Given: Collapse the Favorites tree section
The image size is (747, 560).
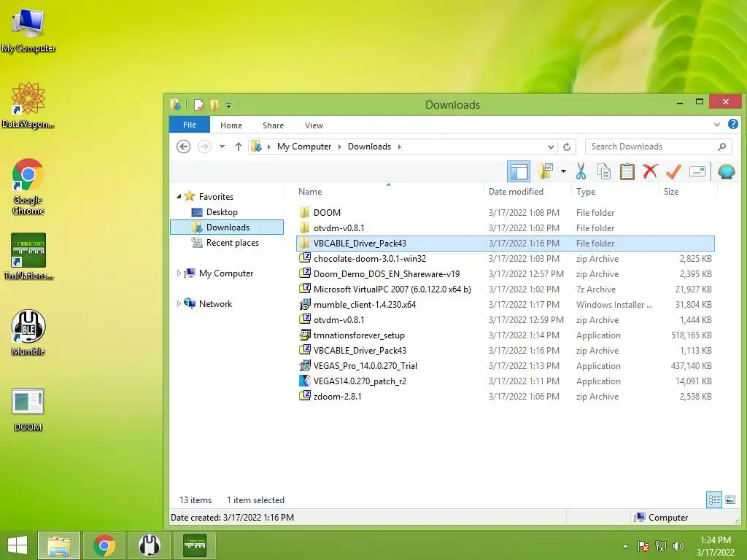Looking at the screenshot, I should coord(179,197).
